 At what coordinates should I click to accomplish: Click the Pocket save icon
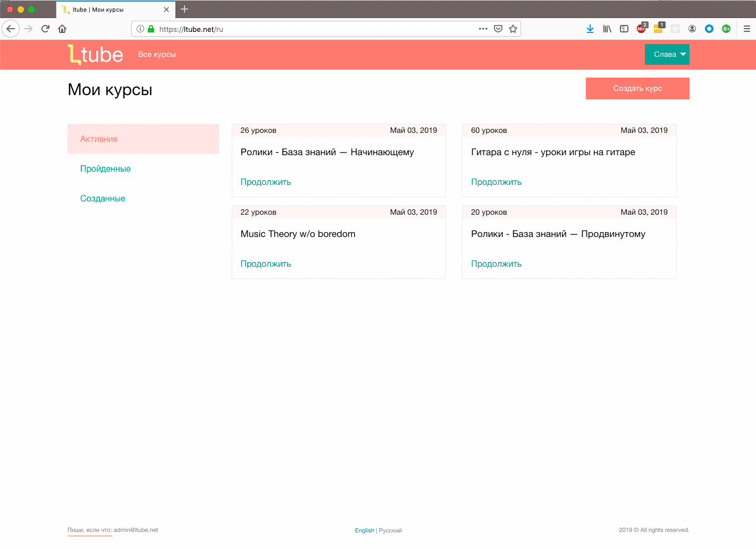[x=498, y=29]
